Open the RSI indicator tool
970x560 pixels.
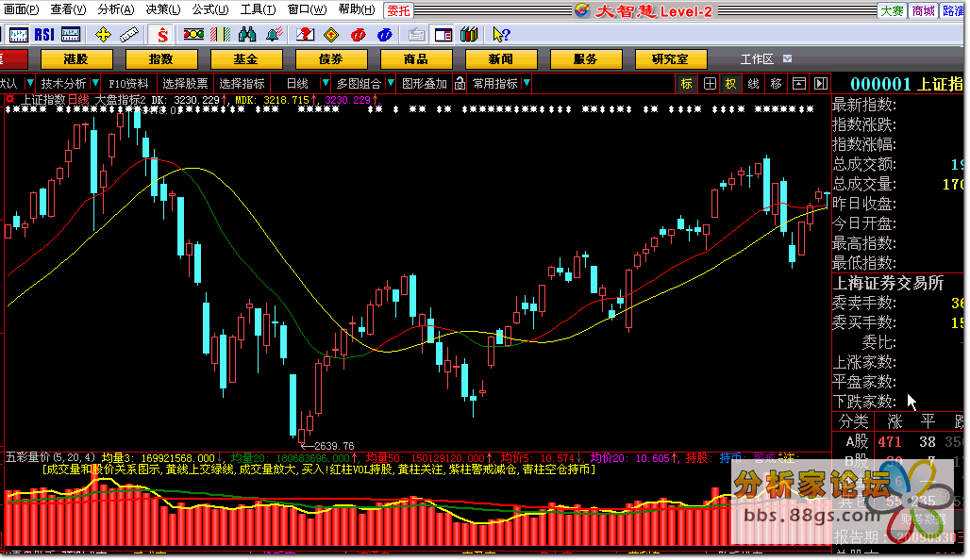click(x=44, y=35)
